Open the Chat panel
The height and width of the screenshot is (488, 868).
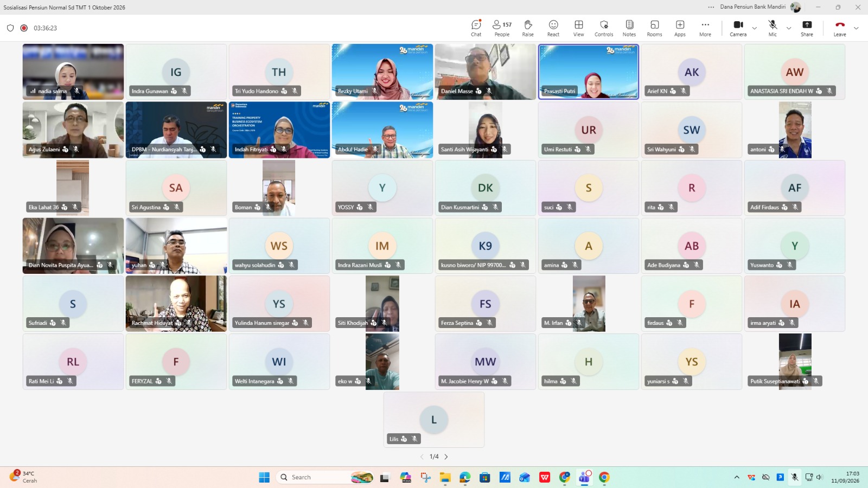(x=476, y=28)
